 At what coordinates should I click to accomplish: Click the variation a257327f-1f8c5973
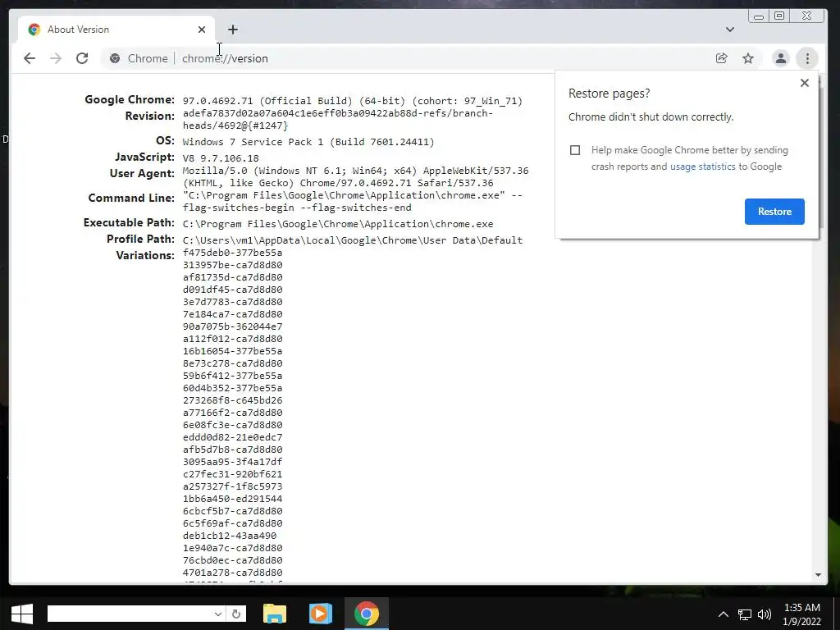[x=232, y=486]
